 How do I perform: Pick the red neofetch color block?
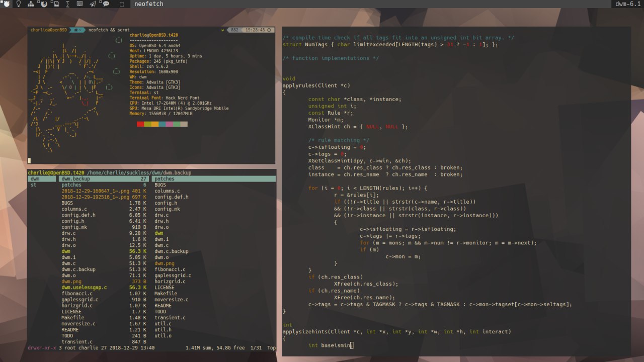[x=140, y=124]
